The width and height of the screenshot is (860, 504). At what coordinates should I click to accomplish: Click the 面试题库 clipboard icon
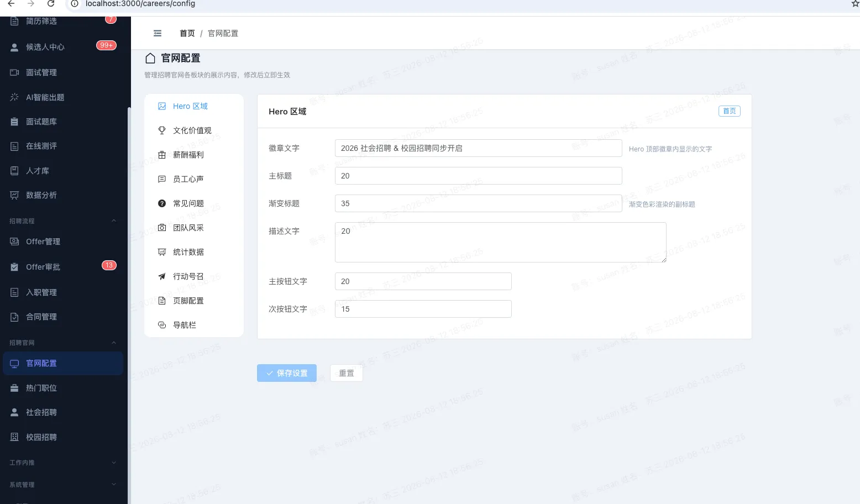pyautogui.click(x=14, y=122)
